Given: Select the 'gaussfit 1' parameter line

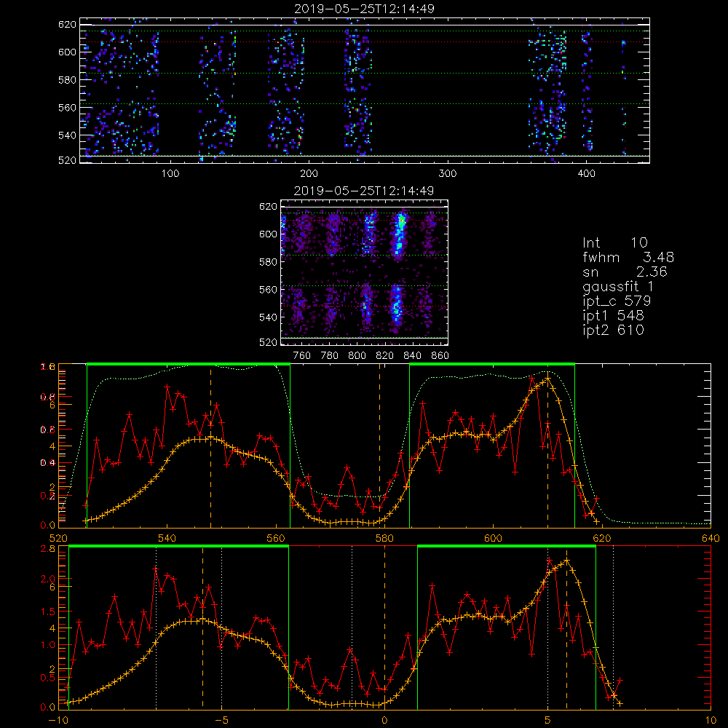Looking at the screenshot, I should point(618,286).
